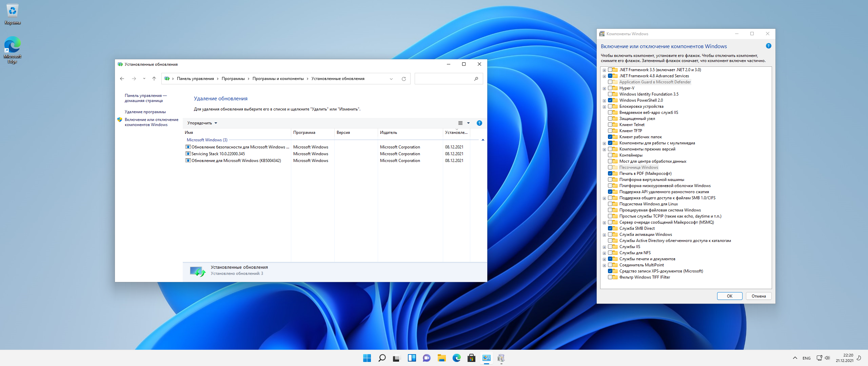Viewport: 868px width, 366px height.
Task: Click the refresh icon in address bar
Action: click(403, 79)
